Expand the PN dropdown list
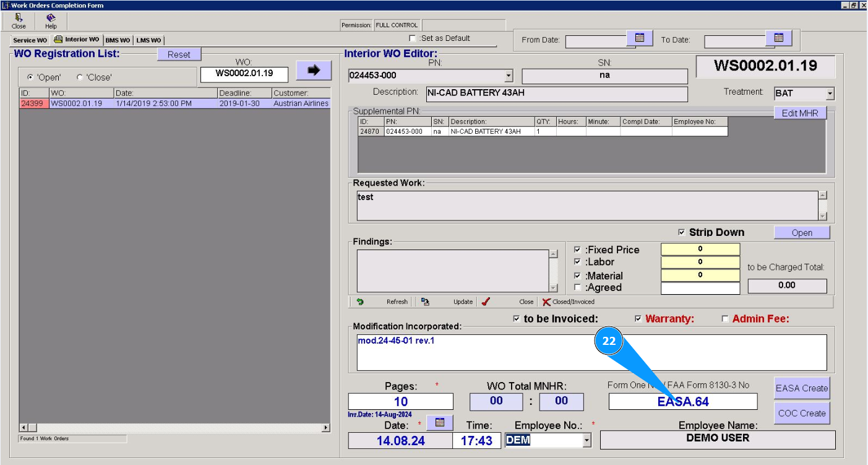Viewport: 868px width, 465px height. 509,76
